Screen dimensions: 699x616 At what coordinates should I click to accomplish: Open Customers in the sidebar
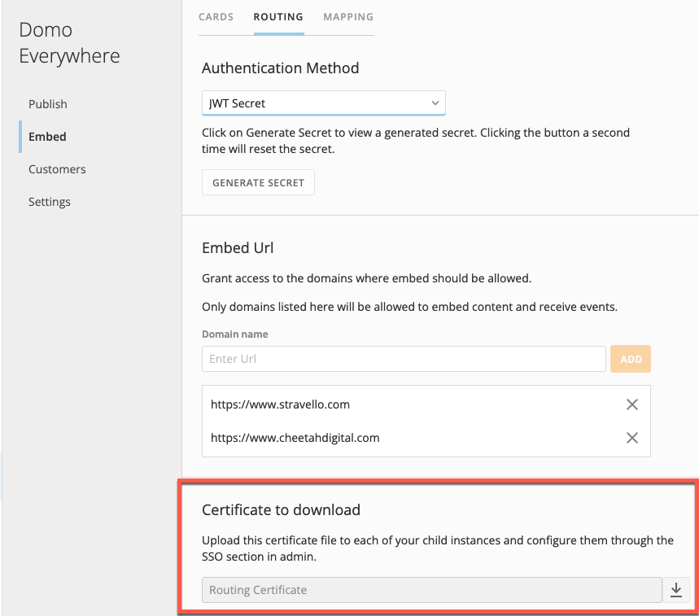point(57,169)
